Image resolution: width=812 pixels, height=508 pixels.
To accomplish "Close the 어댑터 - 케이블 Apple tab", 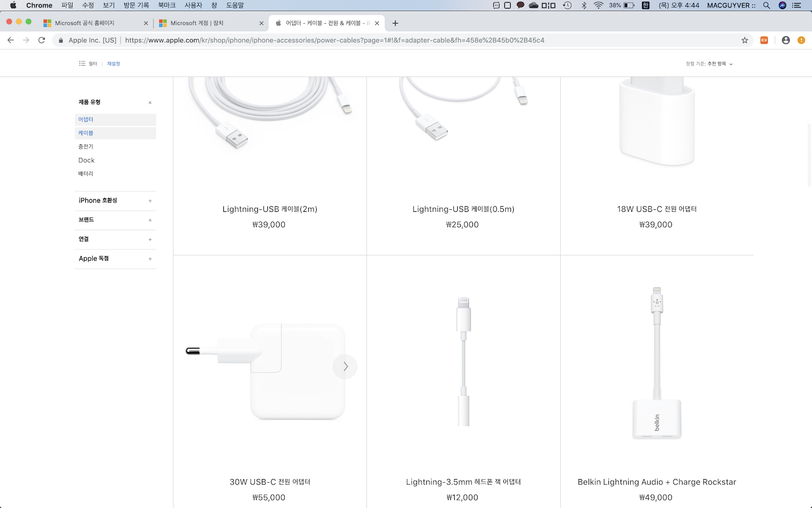I will 377,23.
